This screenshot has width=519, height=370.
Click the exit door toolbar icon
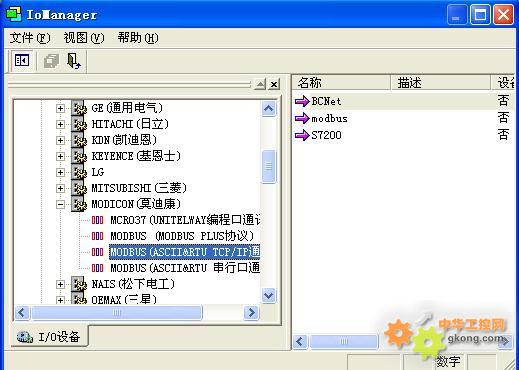pos(74,61)
